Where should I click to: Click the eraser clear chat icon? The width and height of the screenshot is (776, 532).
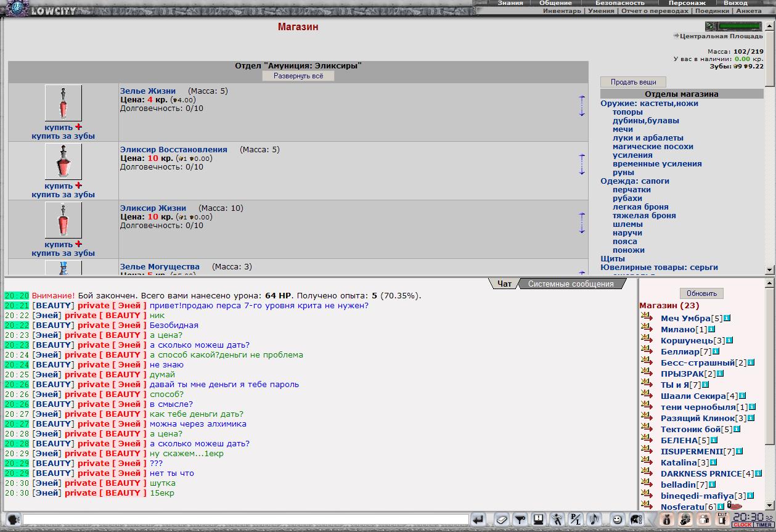tap(501, 519)
